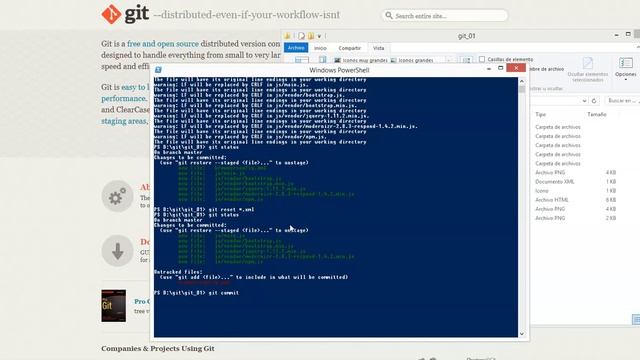The width and height of the screenshot is (640, 360).
Task: Click the PowerShell scrollbar down arrow
Action: [522, 334]
